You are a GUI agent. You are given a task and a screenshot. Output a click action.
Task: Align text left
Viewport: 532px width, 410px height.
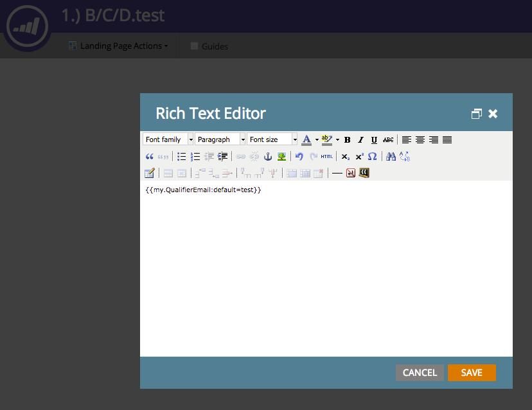pos(407,139)
